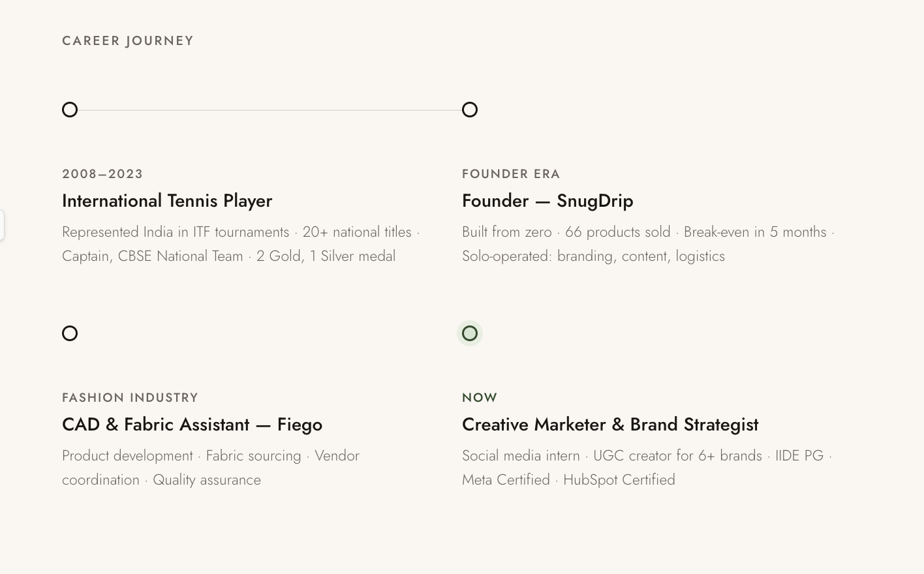The width and height of the screenshot is (924, 574).
Task: Select Creative Marketer & Brand Strategist title
Action: (610, 425)
